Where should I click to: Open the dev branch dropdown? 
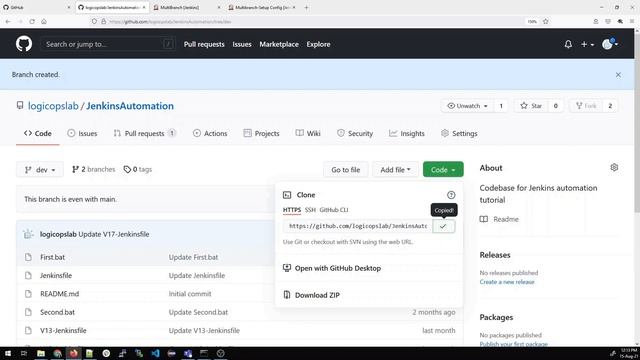40,170
